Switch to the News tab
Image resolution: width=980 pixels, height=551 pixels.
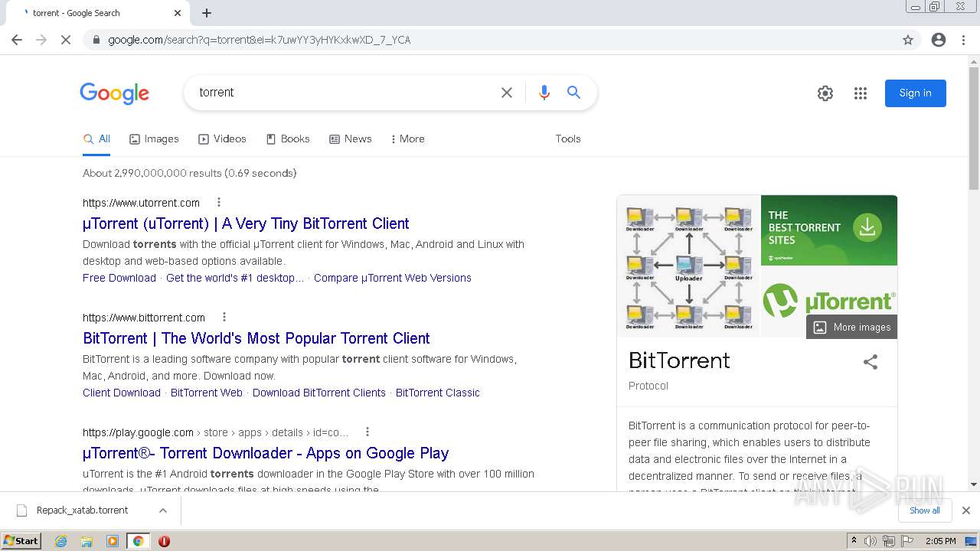coord(351,139)
